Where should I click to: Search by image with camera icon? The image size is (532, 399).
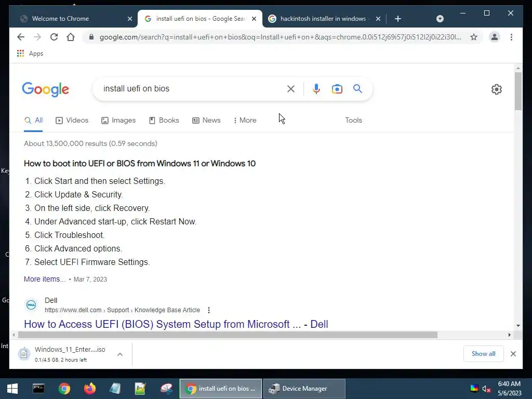click(x=337, y=89)
